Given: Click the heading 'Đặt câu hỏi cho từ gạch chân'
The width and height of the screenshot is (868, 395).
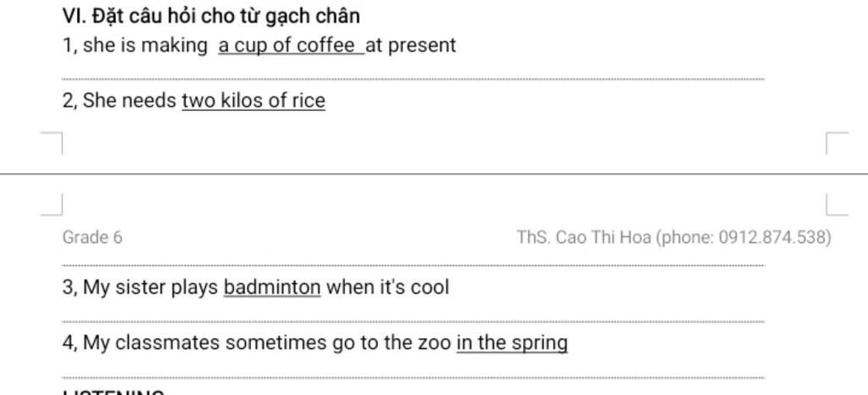Looking at the screenshot, I should click(x=225, y=17).
